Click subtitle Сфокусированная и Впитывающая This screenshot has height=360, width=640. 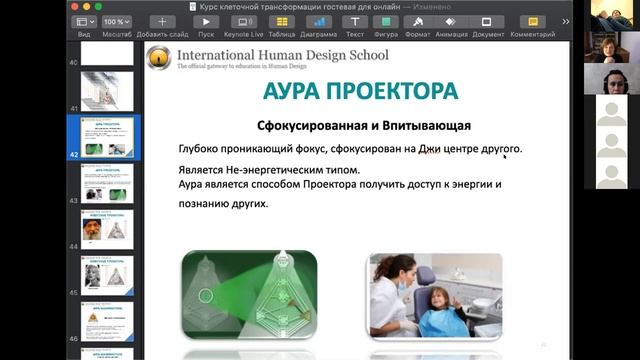coord(364,126)
